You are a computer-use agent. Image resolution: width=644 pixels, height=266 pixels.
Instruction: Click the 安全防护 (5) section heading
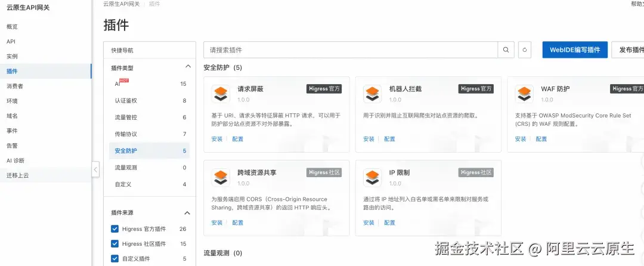[223, 67]
